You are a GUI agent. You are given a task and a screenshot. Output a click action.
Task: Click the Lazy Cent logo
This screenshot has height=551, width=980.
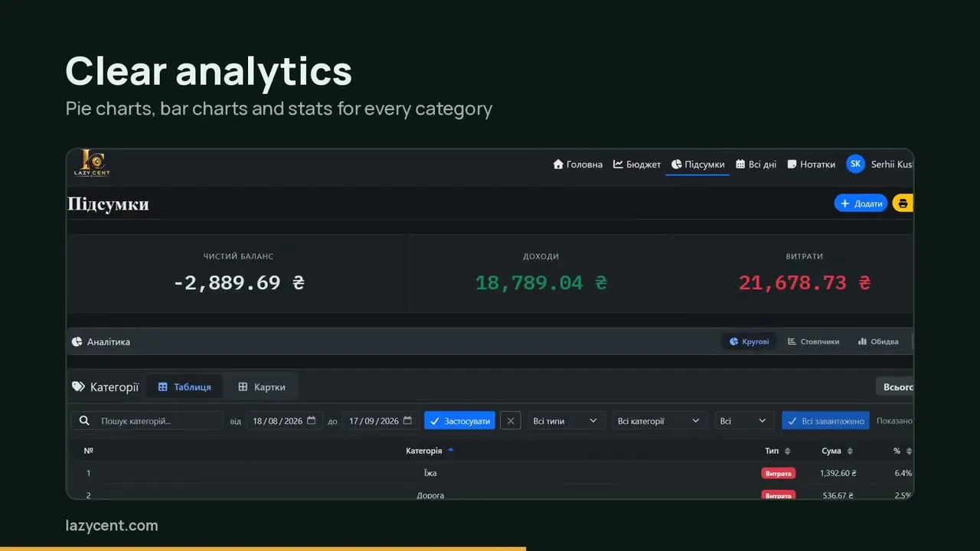(x=91, y=164)
